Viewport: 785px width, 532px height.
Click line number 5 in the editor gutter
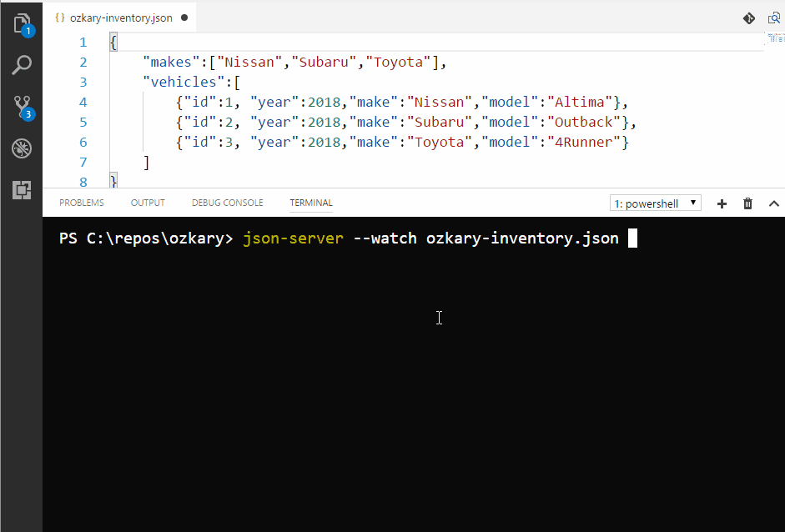[83, 122]
